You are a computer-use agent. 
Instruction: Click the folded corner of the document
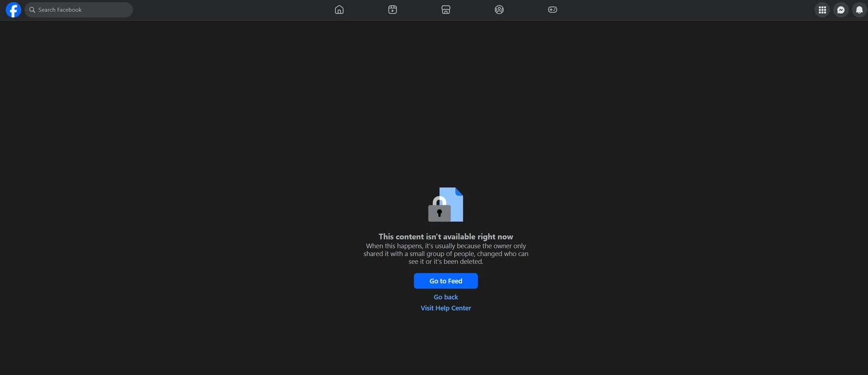[459, 191]
